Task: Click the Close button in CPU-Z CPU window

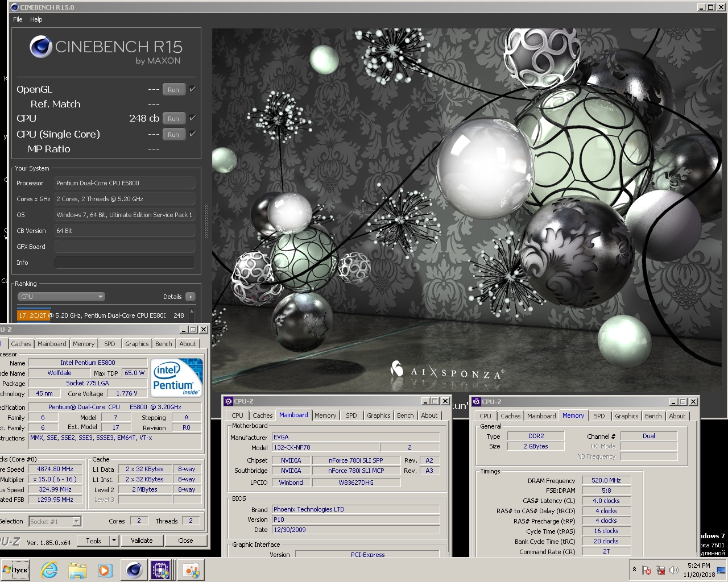Action: pos(185,541)
